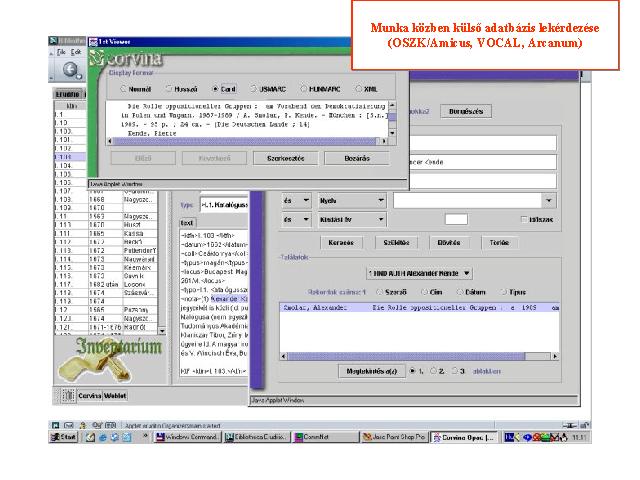Click the grip icon left of Corvina Weblet
The width and height of the screenshot is (640, 480).
(x=69, y=395)
